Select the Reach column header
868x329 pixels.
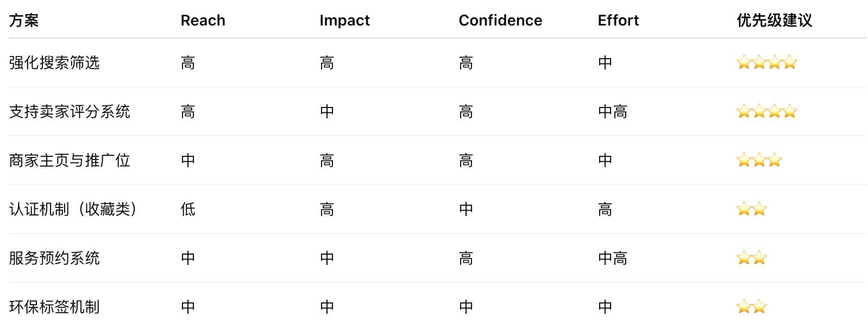tap(203, 21)
